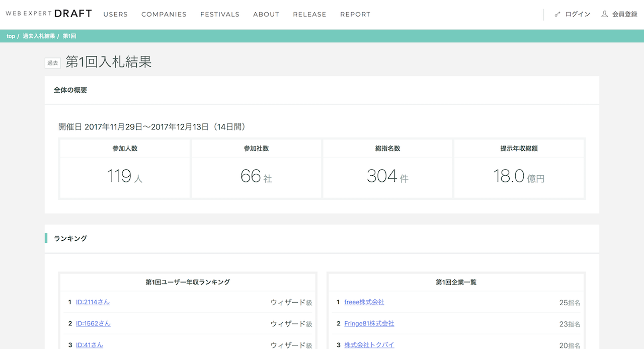Open the freee株式会社 company link
644x349 pixels.
(364, 302)
